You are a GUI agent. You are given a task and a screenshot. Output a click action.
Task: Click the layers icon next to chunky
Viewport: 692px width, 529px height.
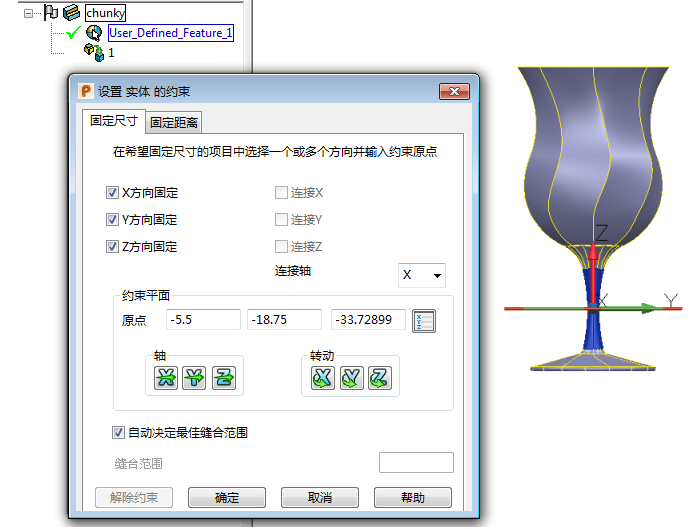click(71, 13)
